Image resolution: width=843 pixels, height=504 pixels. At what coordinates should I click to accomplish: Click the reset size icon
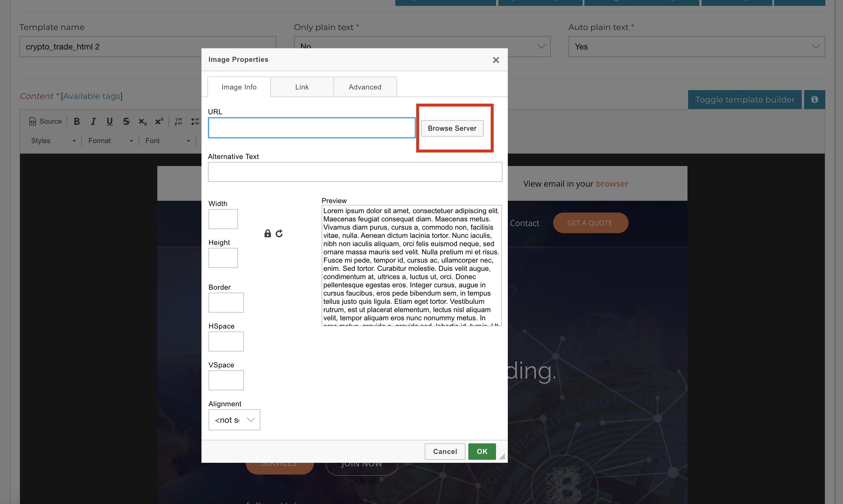[279, 233]
